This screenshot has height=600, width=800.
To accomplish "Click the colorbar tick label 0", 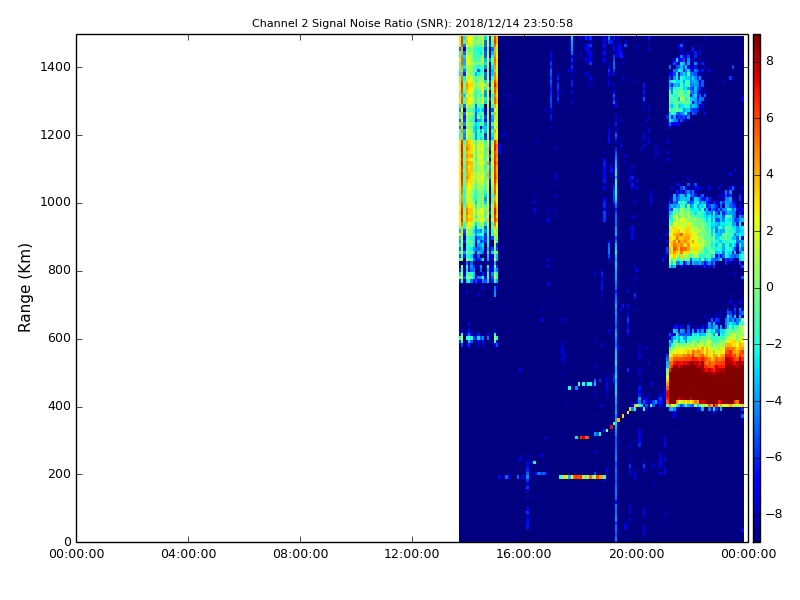I will pyautogui.click(x=770, y=287).
